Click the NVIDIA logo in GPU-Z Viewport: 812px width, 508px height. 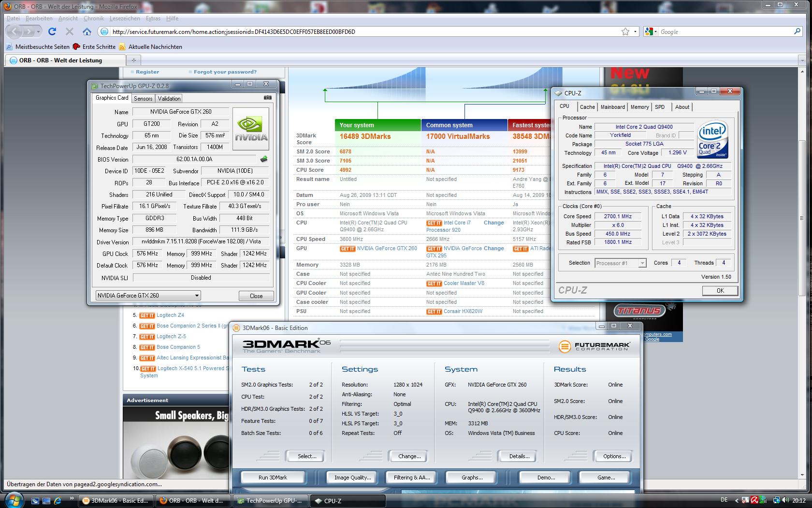pyautogui.click(x=251, y=128)
